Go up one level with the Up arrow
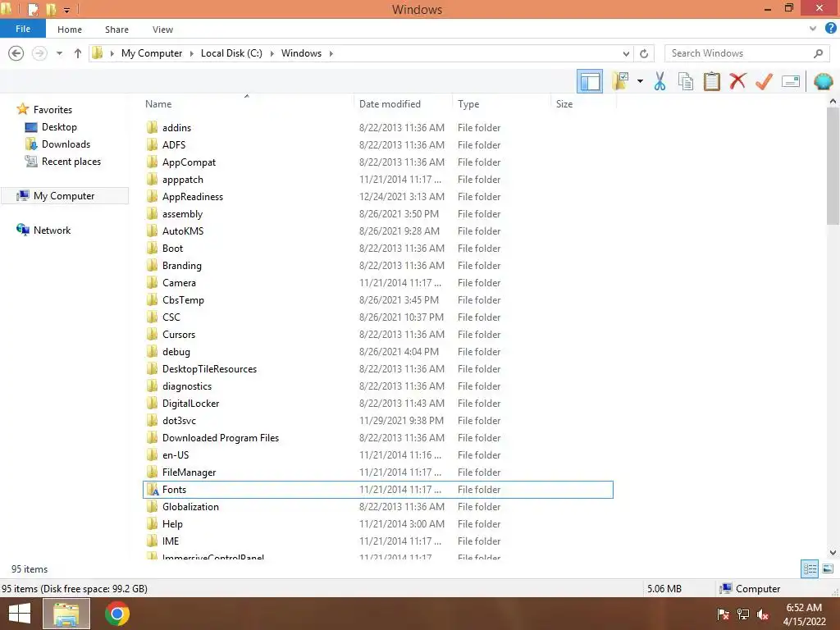Screen dimensions: 840x630 click(78, 53)
